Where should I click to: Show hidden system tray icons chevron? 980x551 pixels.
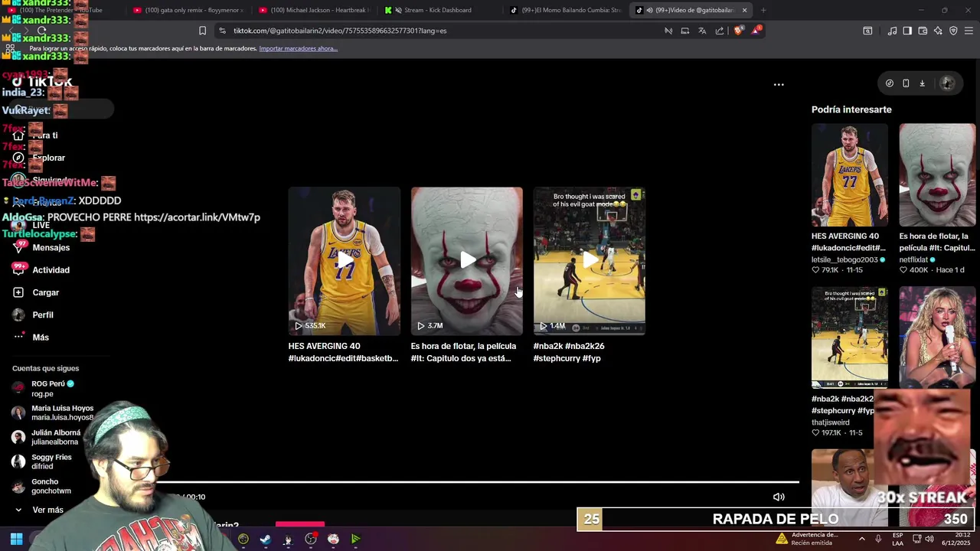(x=861, y=539)
